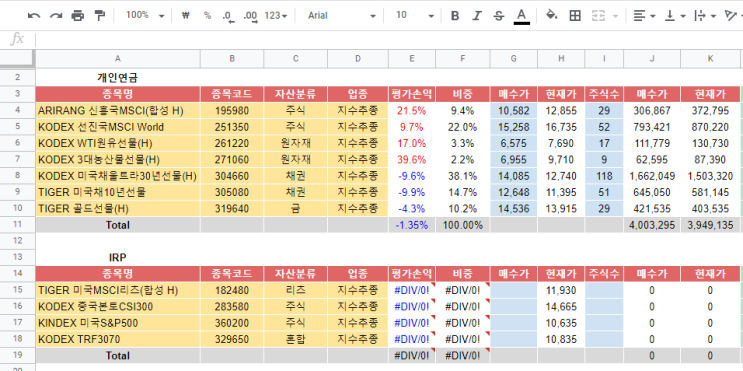Click the Redo icon

[56, 16]
